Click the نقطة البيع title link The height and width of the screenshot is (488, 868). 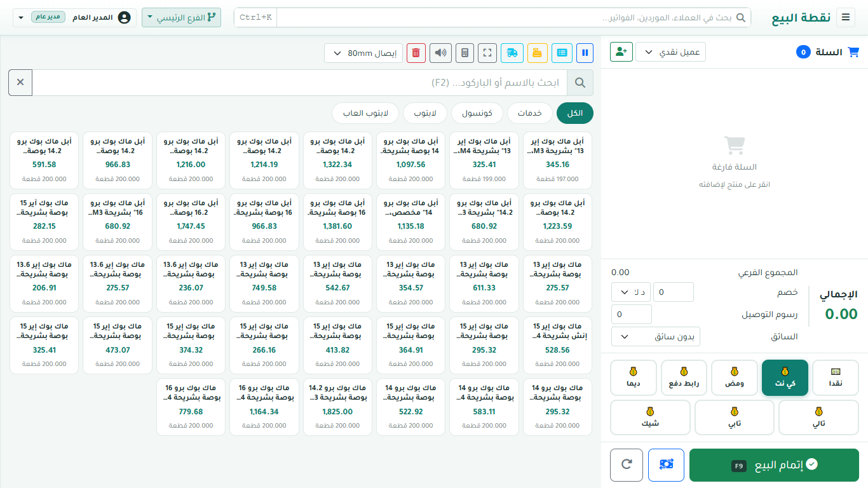coord(801,18)
